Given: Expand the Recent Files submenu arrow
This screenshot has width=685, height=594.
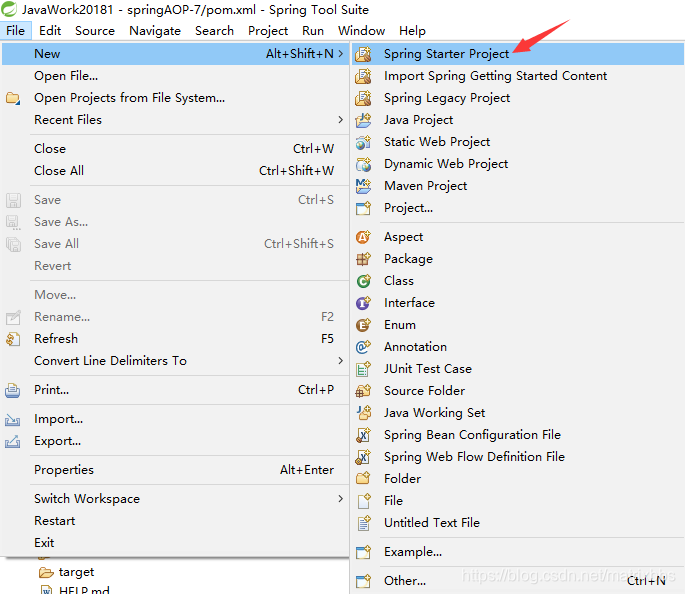Looking at the screenshot, I should tap(340, 120).
